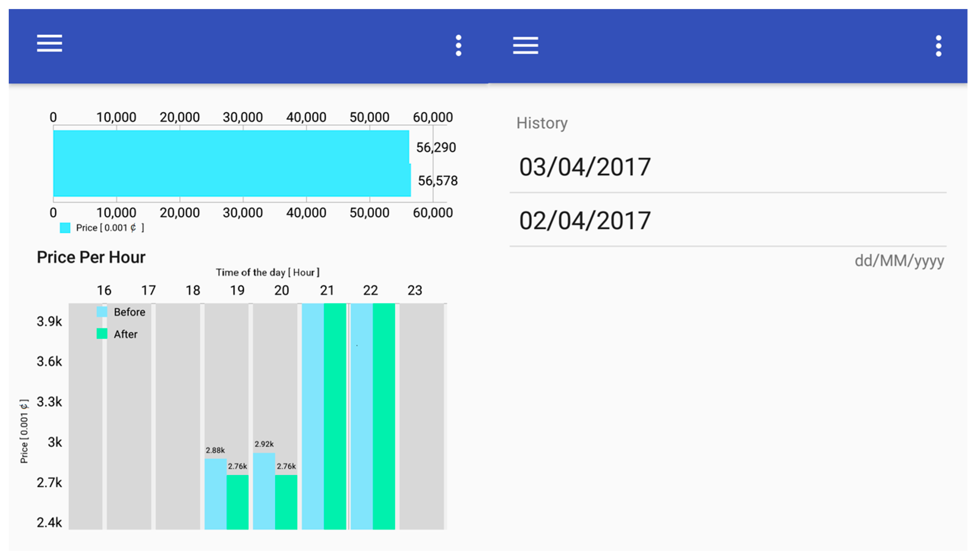Open overflow menu on left chart screen

pos(458,45)
